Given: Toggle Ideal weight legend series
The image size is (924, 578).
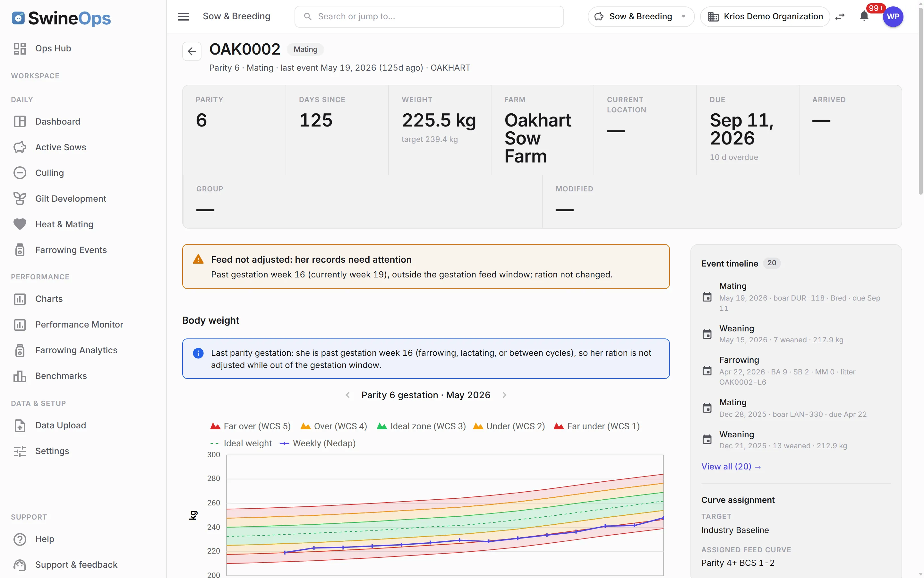Looking at the screenshot, I should point(241,443).
